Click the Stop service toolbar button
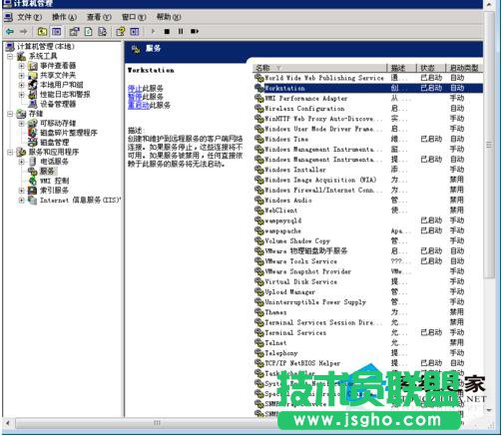The width and height of the screenshot is (504, 436). [167, 31]
